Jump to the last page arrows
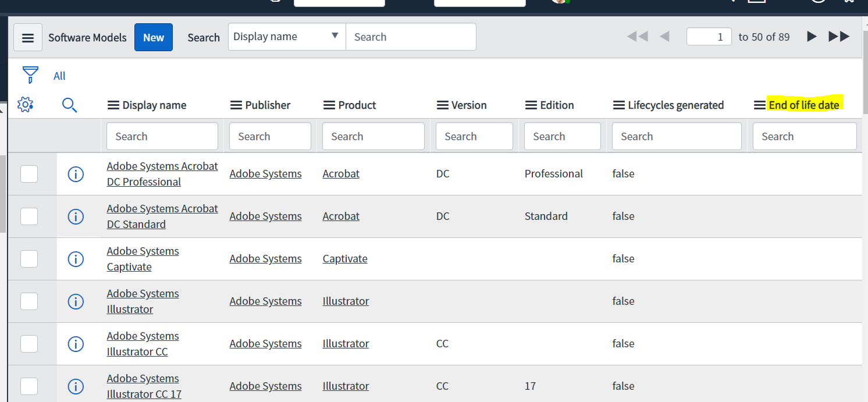This screenshot has width=868, height=402. [x=839, y=37]
